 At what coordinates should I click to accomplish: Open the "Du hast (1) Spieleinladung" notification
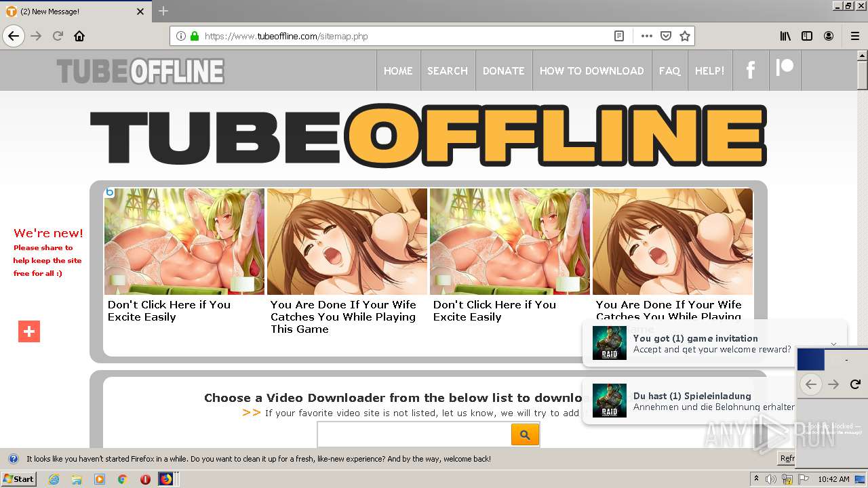pos(688,401)
